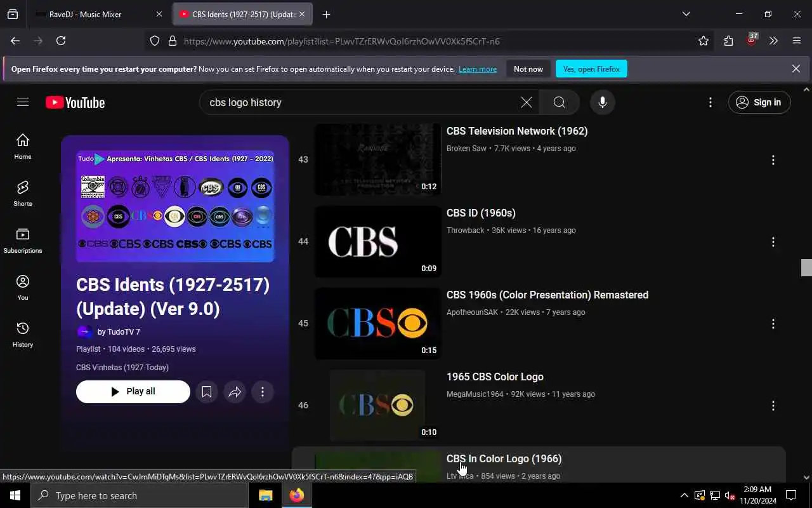
Task: Open ApotheounSAK channel link
Action: click(x=472, y=312)
